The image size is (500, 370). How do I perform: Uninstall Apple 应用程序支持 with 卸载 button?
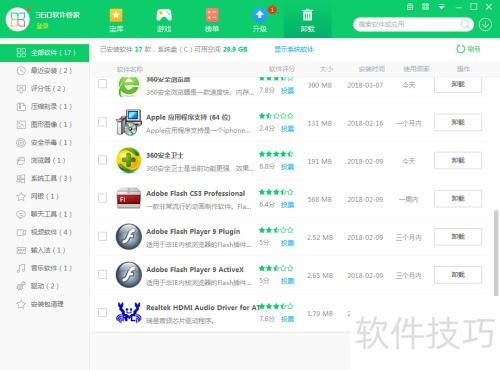coord(458,122)
